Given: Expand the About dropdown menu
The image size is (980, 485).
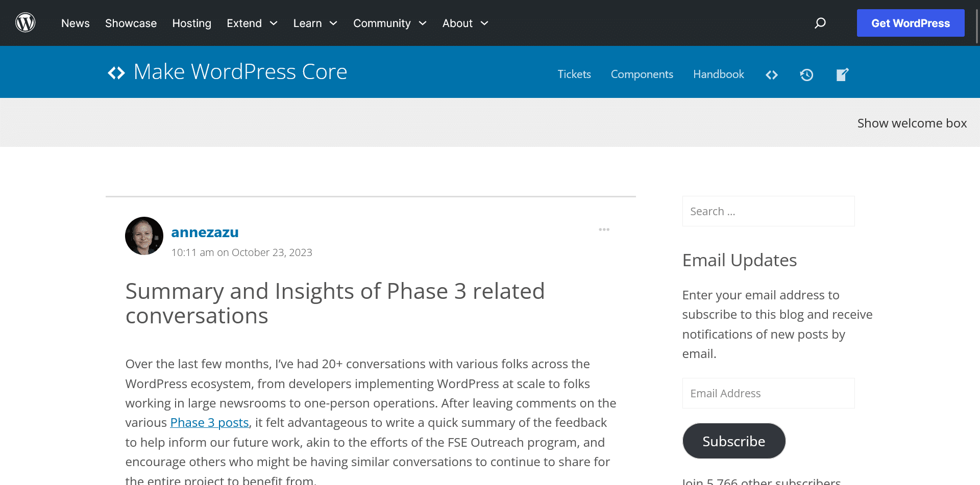Looking at the screenshot, I should [x=465, y=23].
